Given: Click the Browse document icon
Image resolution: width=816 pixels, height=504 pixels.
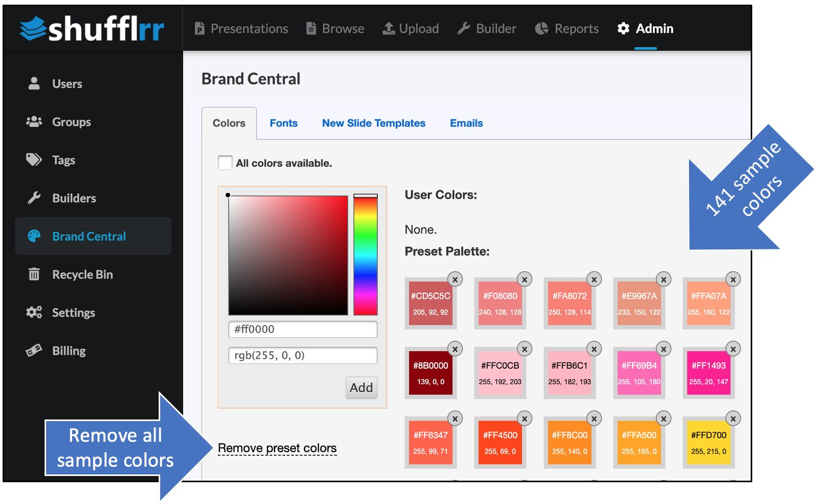Looking at the screenshot, I should [x=311, y=29].
